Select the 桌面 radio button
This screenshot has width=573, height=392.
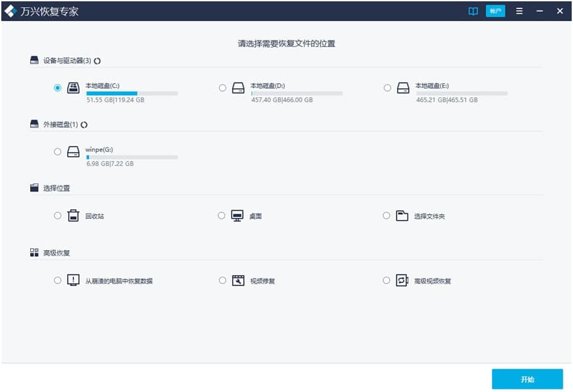pyautogui.click(x=222, y=216)
